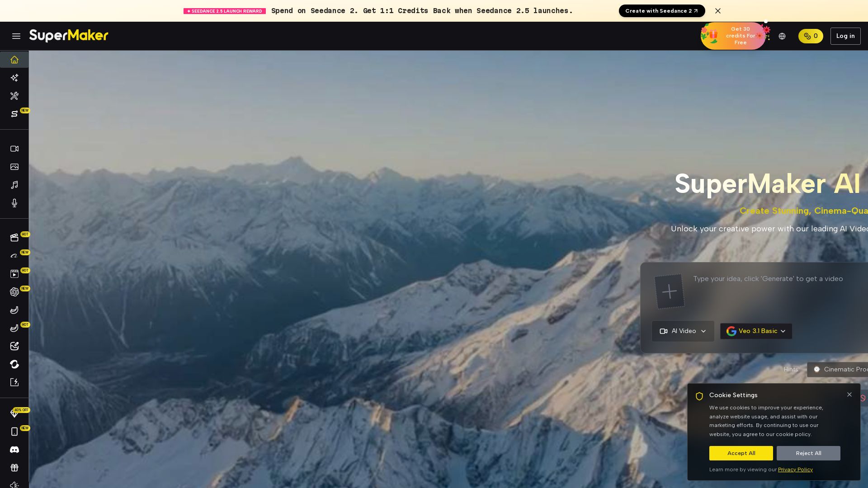868x488 pixels.
Task: Open the music note sidebar icon
Action: point(14,185)
